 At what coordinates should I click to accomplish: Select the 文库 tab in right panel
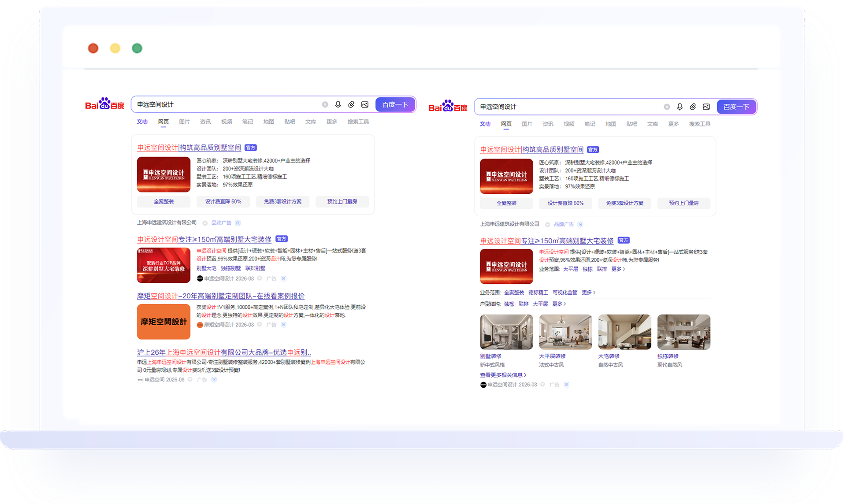pyautogui.click(x=653, y=124)
